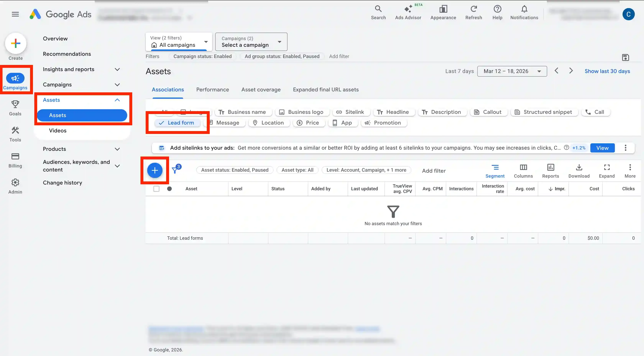
Task: Go to previous date range
Action: pyautogui.click(x=556, y=71)
